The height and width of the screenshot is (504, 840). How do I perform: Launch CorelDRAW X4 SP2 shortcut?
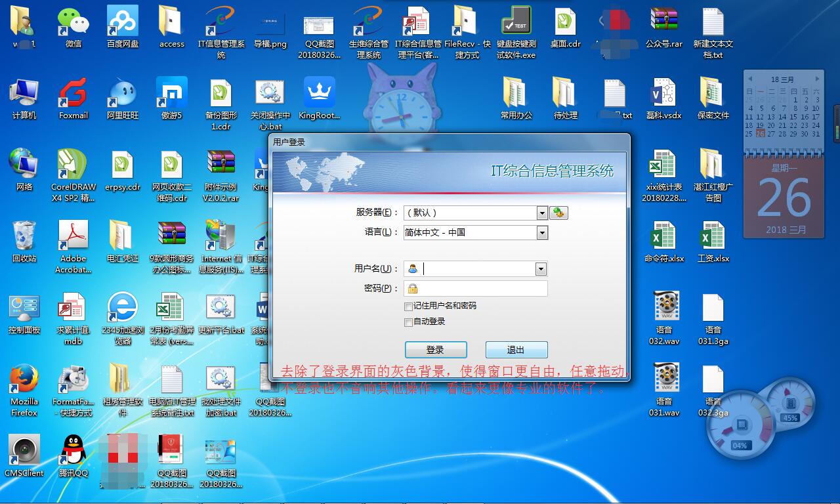point(73,176)
